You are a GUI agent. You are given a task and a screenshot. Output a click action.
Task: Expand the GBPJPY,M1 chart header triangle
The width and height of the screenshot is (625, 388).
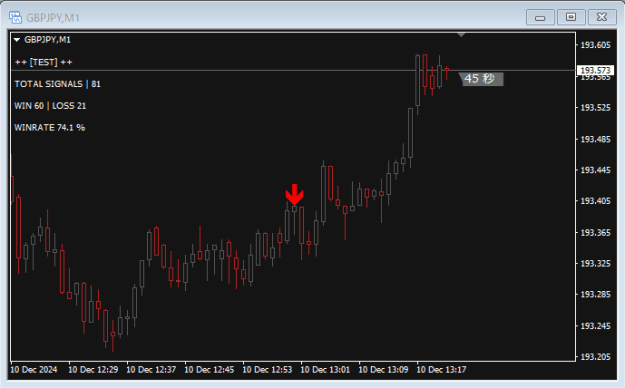tap(17, 40)
